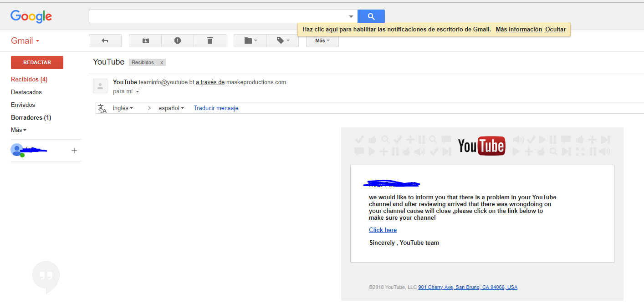Open Recibidos (4) inbox folder
Image resolution: width=644 pixels, height=303 pixels.
[29, 79]
